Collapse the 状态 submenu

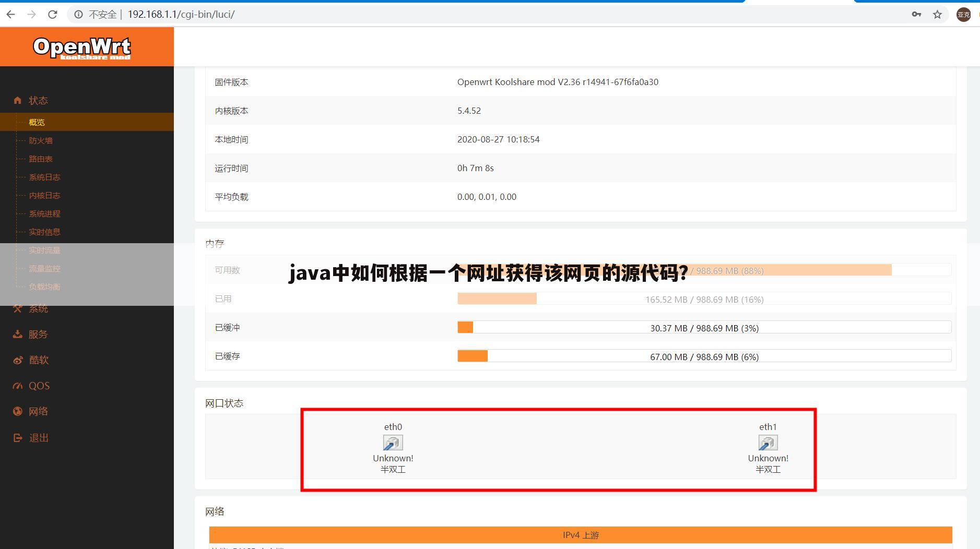point(38,100)
